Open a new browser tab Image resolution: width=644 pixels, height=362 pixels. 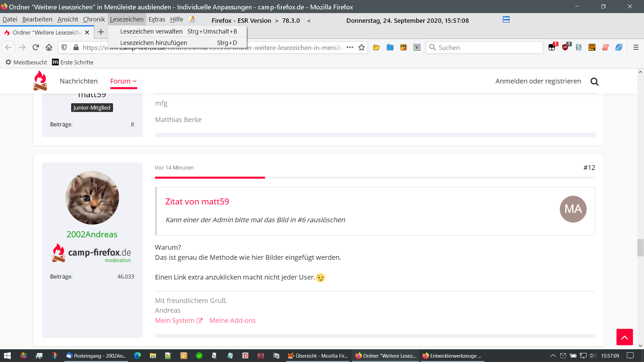pyautogui.click(x=101, y=32)
